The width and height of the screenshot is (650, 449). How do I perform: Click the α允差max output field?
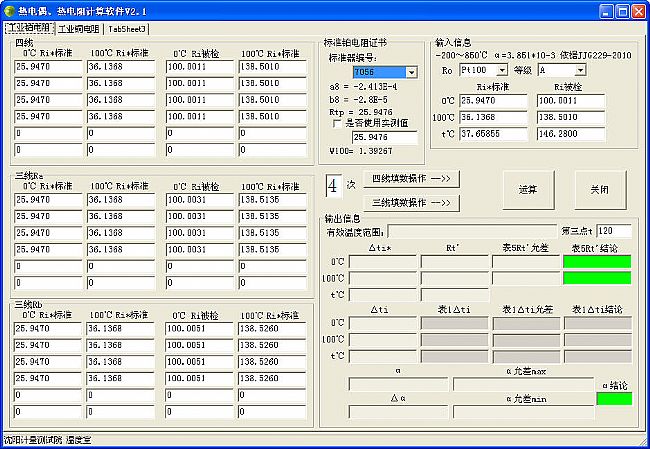coord(523,384)
